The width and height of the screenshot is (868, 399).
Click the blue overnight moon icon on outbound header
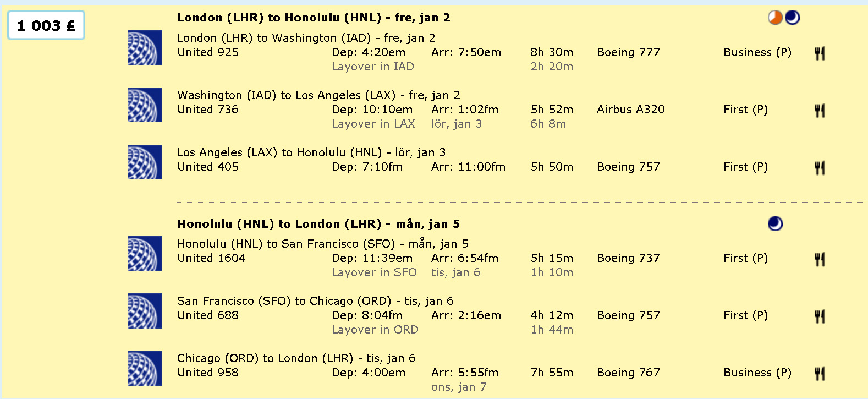click(793, 18)
